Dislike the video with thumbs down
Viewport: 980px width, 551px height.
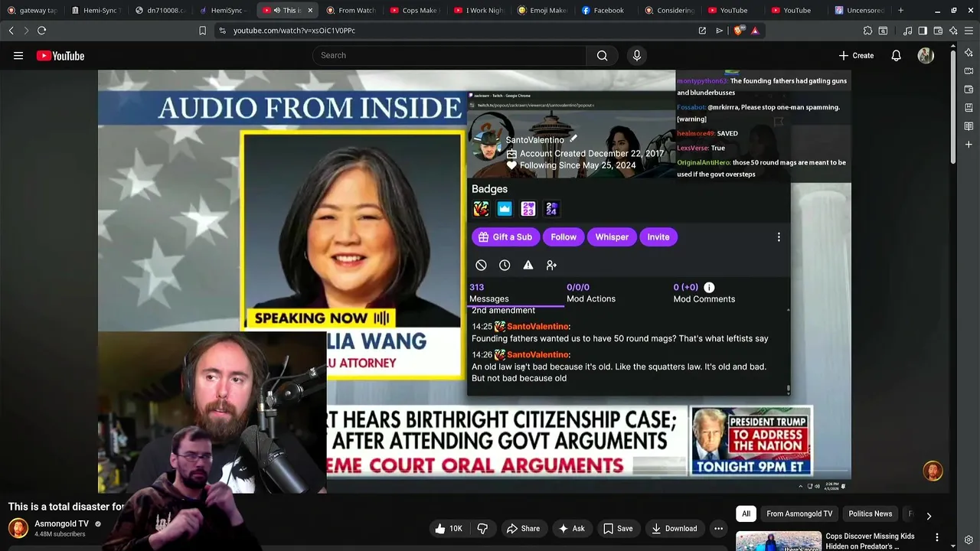pos(482,528)
